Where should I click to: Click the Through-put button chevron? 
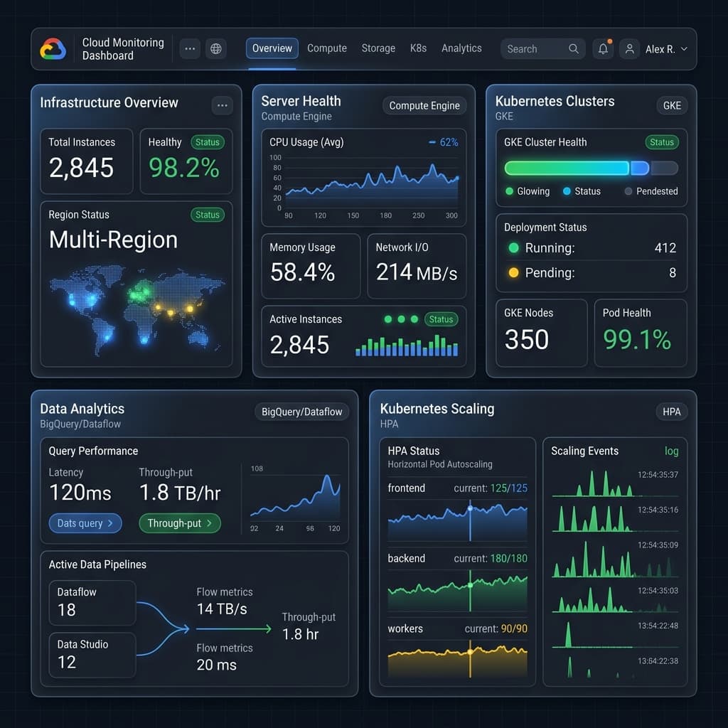(210, 523)
